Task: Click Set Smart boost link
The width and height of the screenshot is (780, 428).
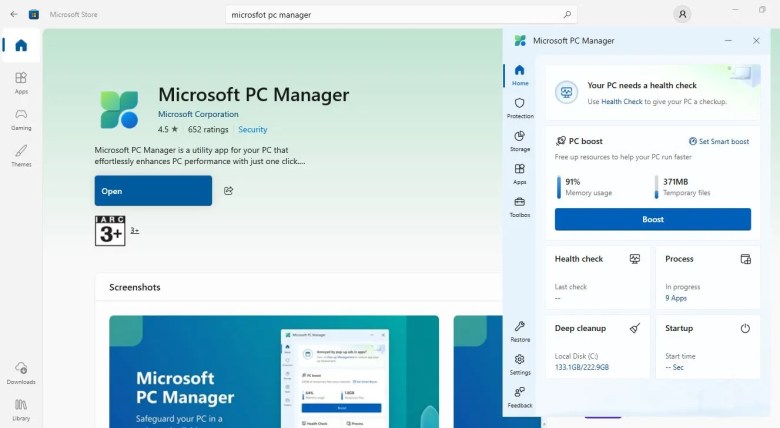Action: pyautogui.click(x=719, y=141)
